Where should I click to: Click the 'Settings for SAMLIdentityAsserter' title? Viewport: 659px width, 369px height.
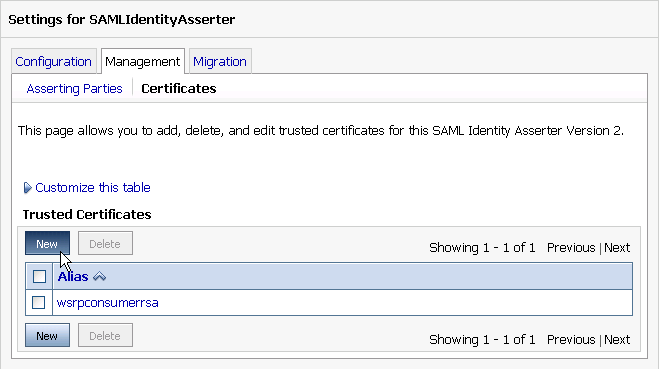[121, 20]
